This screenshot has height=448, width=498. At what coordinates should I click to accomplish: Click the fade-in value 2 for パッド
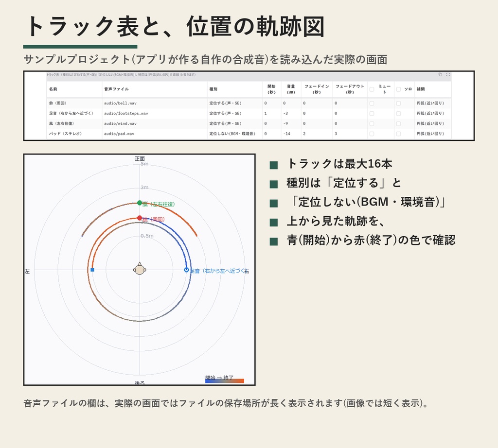point(317,134)
